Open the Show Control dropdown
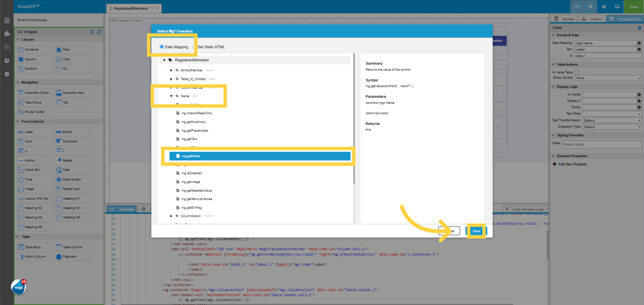644x305 pixels. 608,78
